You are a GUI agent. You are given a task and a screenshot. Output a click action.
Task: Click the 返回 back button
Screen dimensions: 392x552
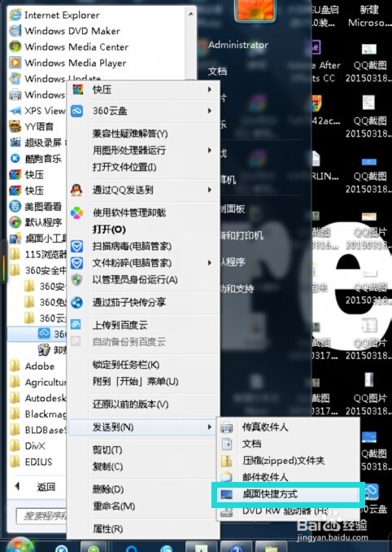pos(36,487)
